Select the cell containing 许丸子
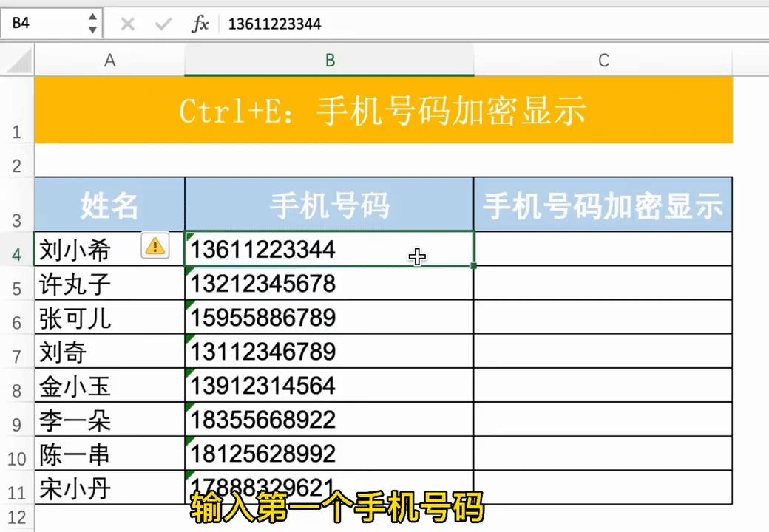Image resolution: width=769 pixels, height=532 pixels. (109, 284)
